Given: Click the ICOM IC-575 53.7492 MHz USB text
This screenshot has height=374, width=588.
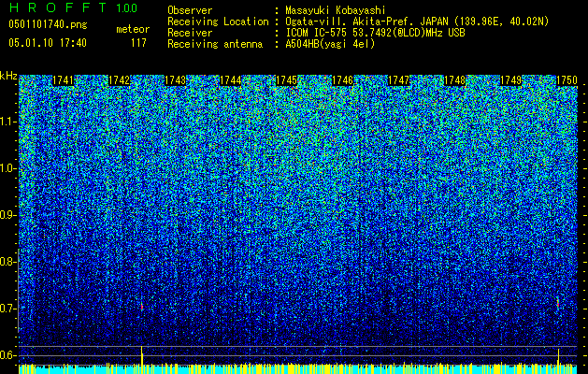Looking at the screenshot, I should 376,33.
